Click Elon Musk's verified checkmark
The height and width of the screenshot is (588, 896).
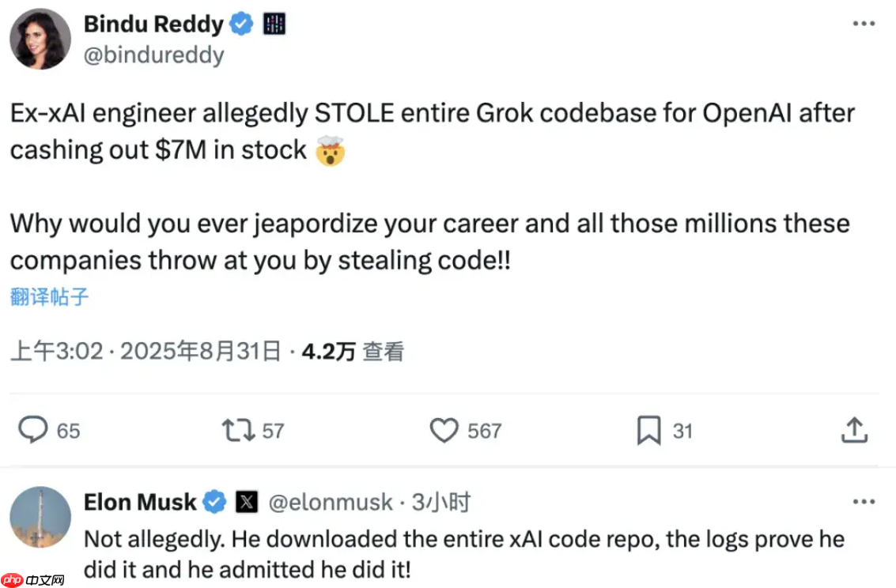coord(214,501)
